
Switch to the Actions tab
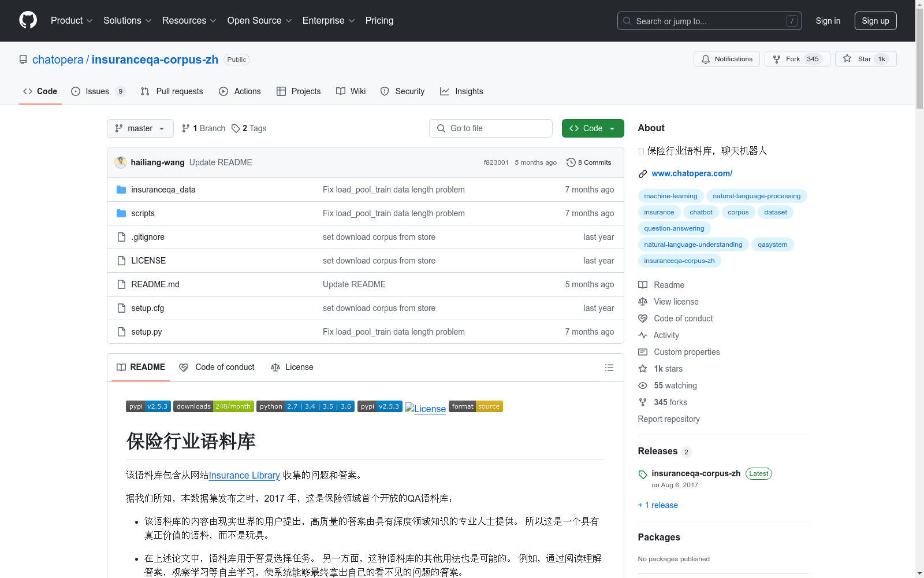tap(240, 91)
